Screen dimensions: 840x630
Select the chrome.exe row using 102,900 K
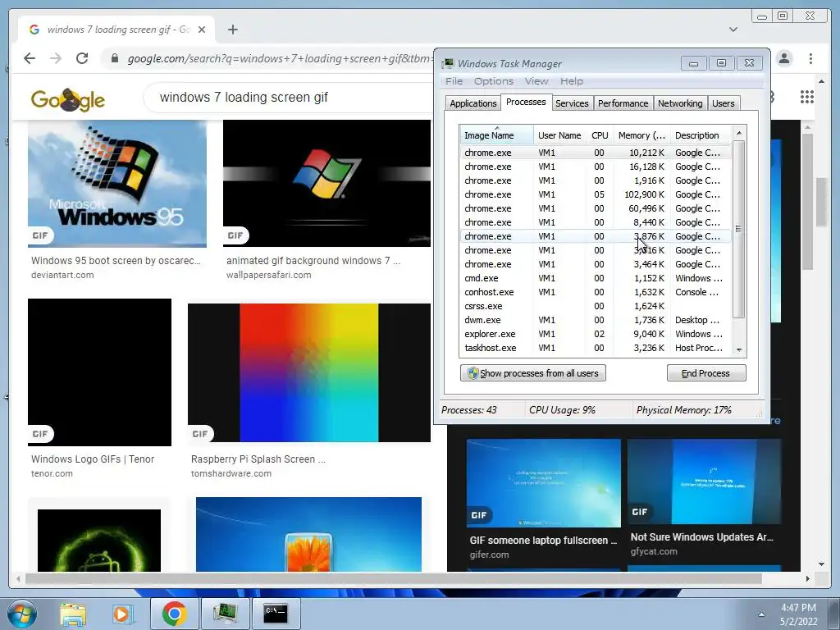595,194
